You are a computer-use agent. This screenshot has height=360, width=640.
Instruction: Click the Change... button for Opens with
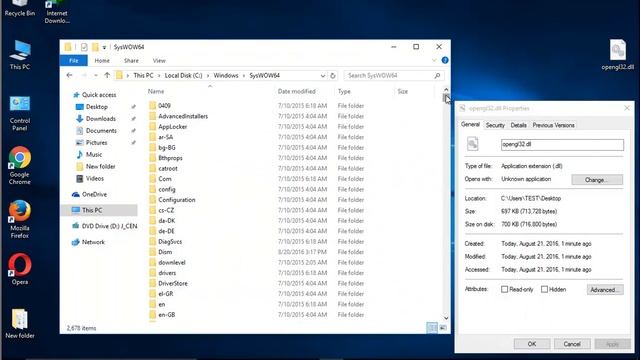tap(597, 180)
